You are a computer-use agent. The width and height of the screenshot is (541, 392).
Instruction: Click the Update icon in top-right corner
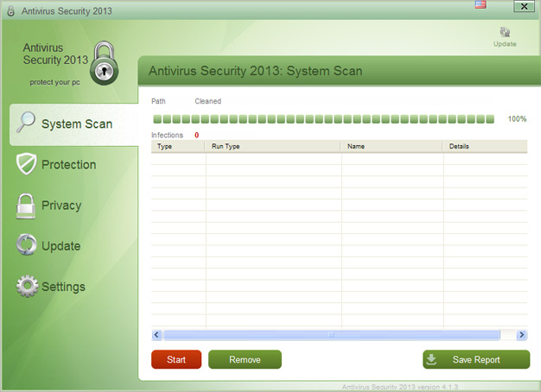(x=505, y=32)
